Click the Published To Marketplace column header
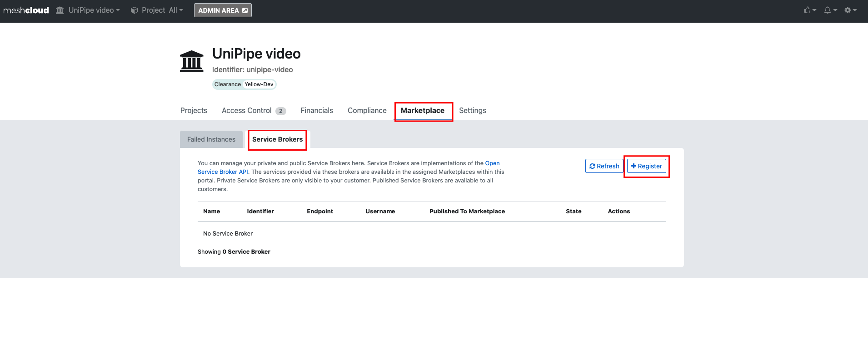The width and height of the screenshot is (868, 349). (x=467, y=211)
